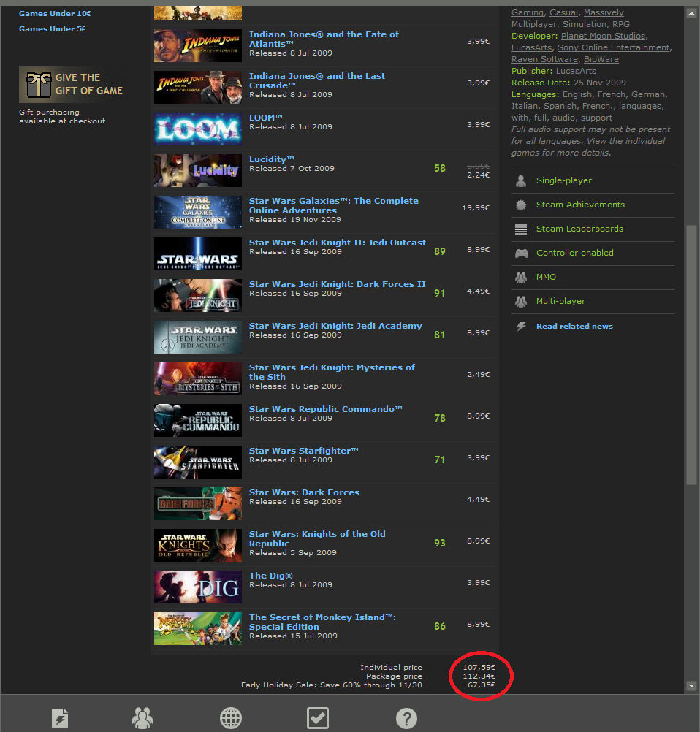This screenshot has height=732, width=700.
Task: Open Games Under 10€ link
Action: click(x=55, y=14)
